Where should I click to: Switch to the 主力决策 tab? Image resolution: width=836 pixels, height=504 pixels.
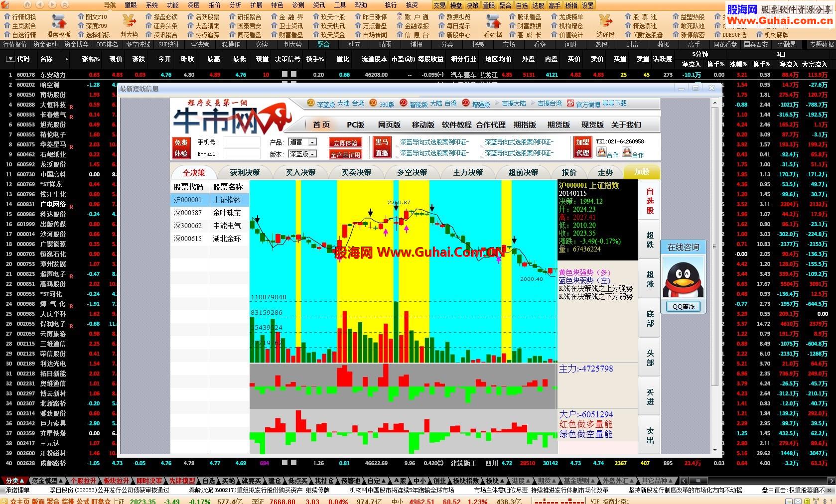468,172
